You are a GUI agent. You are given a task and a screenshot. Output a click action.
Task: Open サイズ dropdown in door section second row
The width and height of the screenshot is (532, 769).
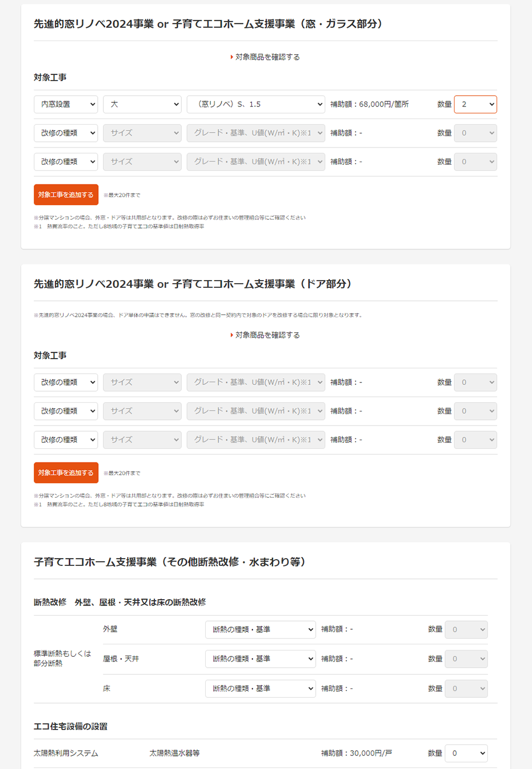tap(142, 410)
